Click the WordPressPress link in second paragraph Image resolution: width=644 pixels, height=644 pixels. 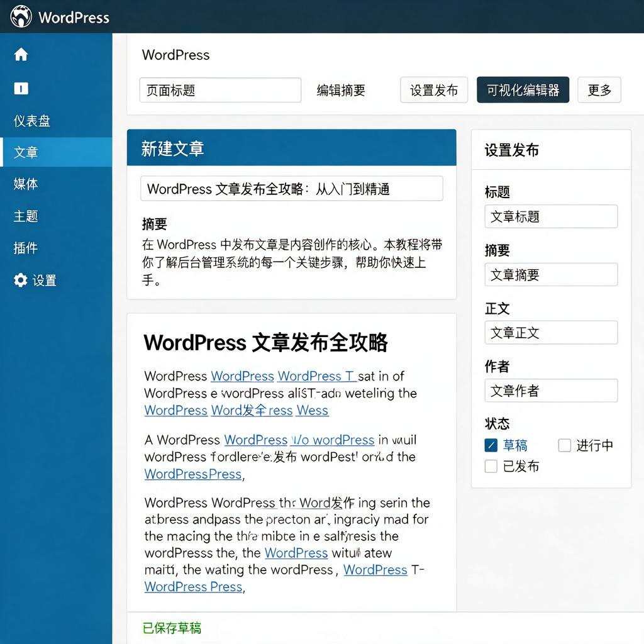pyautogui.click(x=193, y=474)
